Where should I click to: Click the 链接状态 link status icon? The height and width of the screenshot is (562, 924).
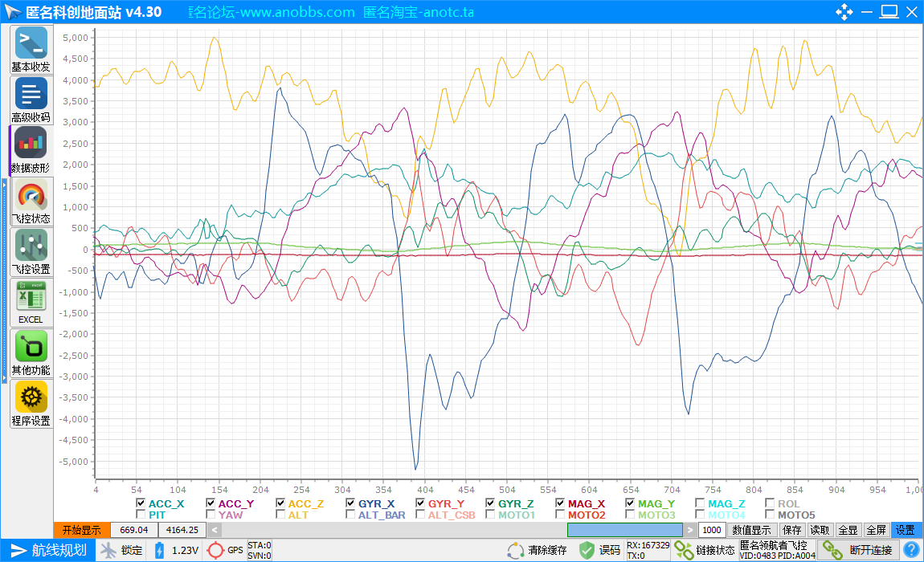point(684,550)
